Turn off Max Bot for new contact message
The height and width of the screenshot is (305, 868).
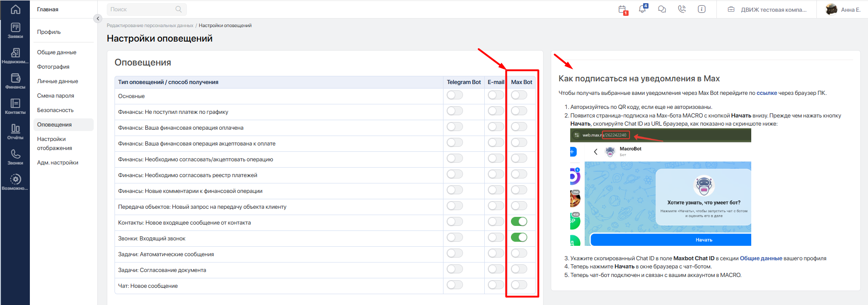519,221
